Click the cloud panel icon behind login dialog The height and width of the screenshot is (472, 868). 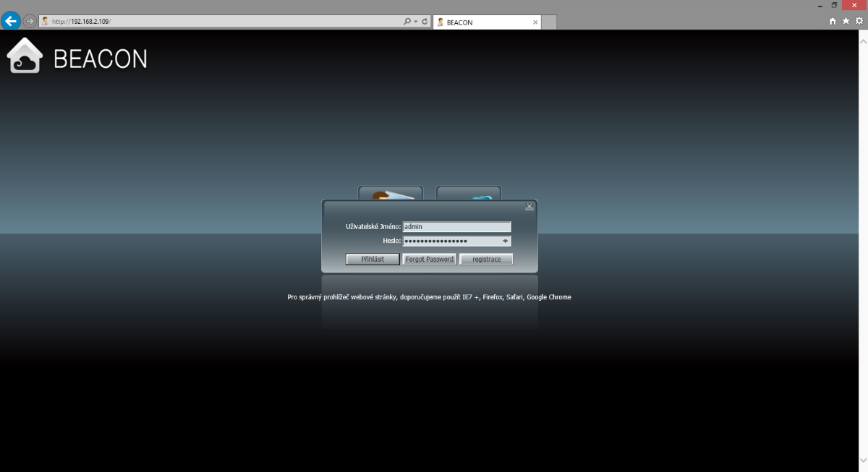469,193
